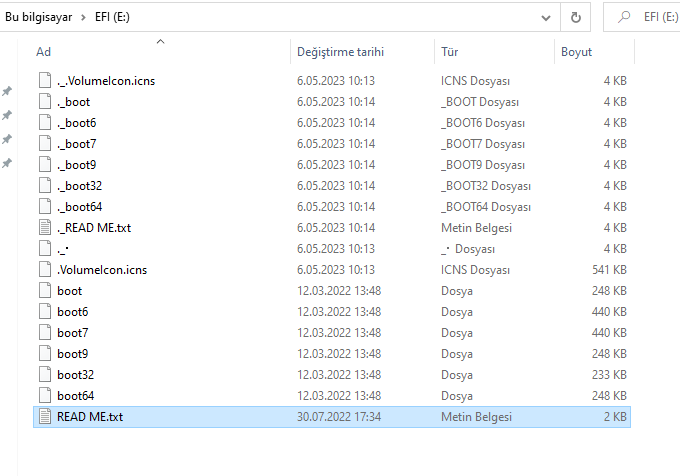The image size is (680, 476).
Task: Select file name '._.VolumeIcon.icns'
Action: click(106, 81)
